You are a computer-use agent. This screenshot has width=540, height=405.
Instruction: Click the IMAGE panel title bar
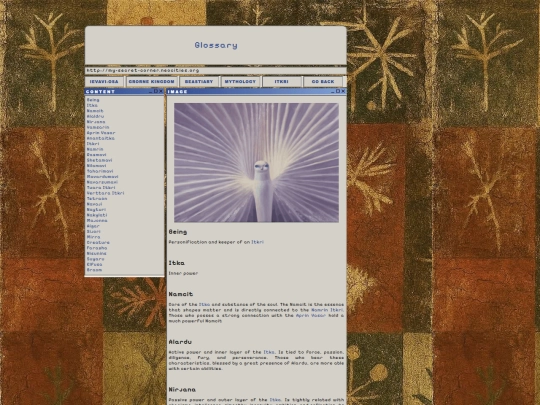tap(257, 91)
